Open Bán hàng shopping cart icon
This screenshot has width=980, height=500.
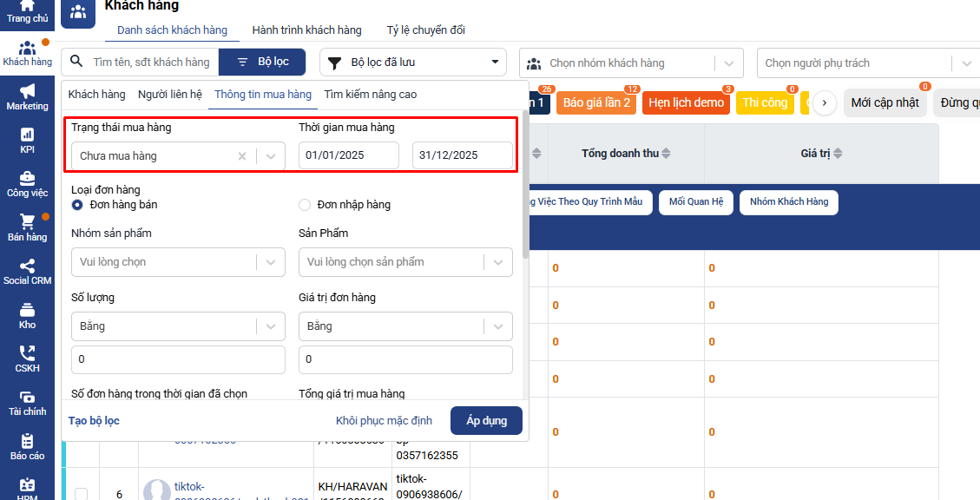27,227
